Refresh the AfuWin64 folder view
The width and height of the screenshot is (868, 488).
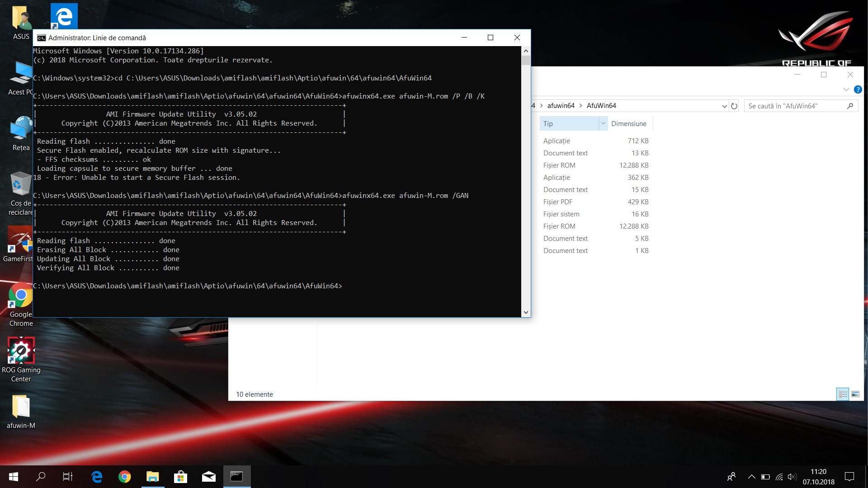[734, 106]
